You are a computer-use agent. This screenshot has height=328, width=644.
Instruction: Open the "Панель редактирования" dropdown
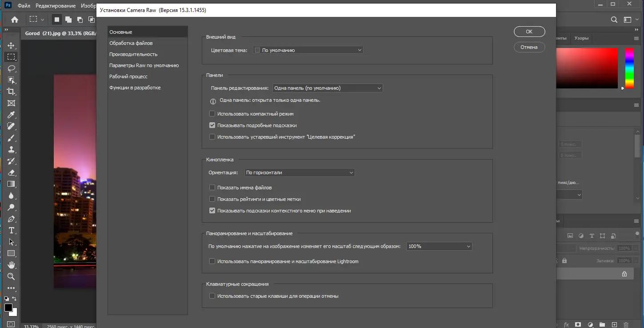pyautogui.click(x=328, y=88)
